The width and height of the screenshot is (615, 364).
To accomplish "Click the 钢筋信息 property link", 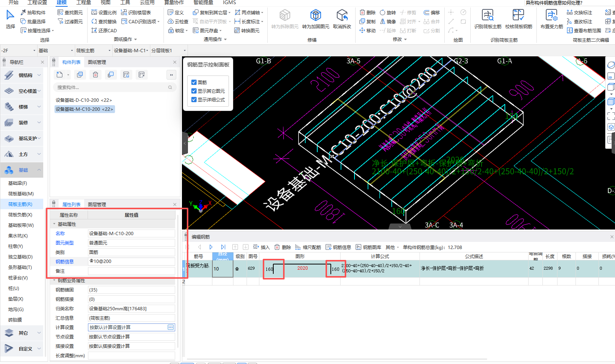I will (x=65, y=261).
